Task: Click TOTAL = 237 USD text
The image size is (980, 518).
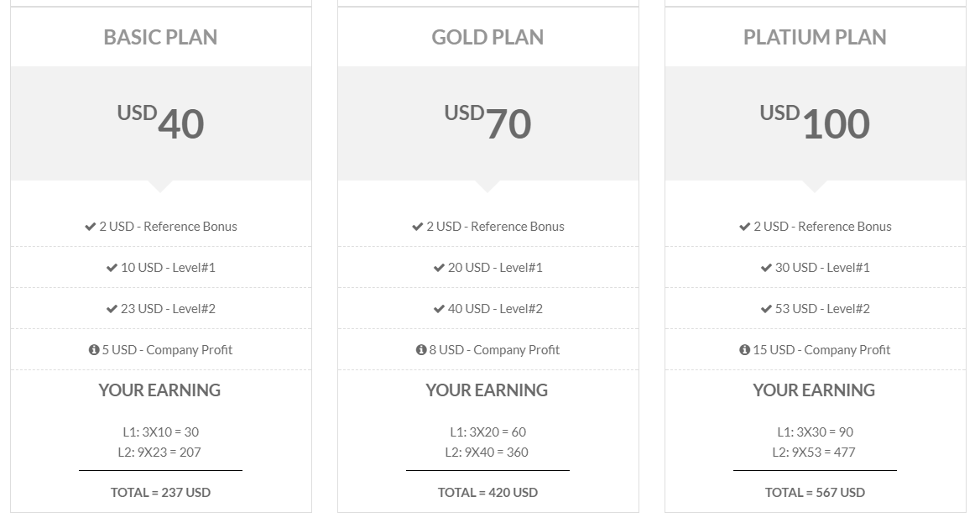Action: [x=160, y=492]
